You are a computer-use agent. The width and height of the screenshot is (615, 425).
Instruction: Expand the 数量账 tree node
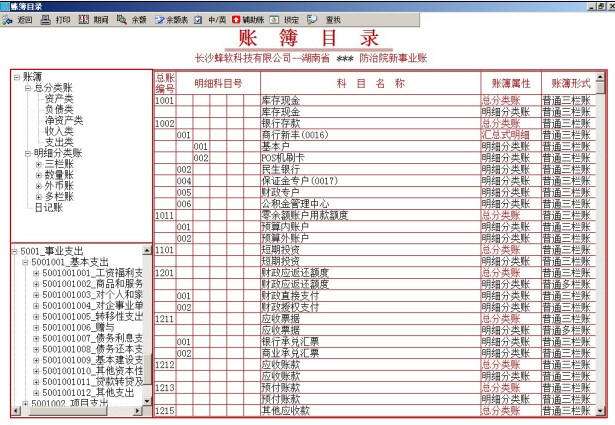tap(38, 175)
